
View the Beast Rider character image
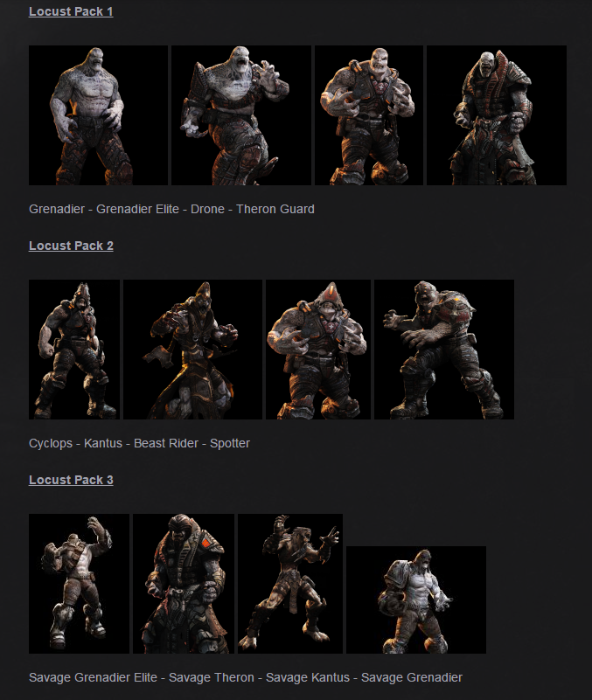coord(317,350)
